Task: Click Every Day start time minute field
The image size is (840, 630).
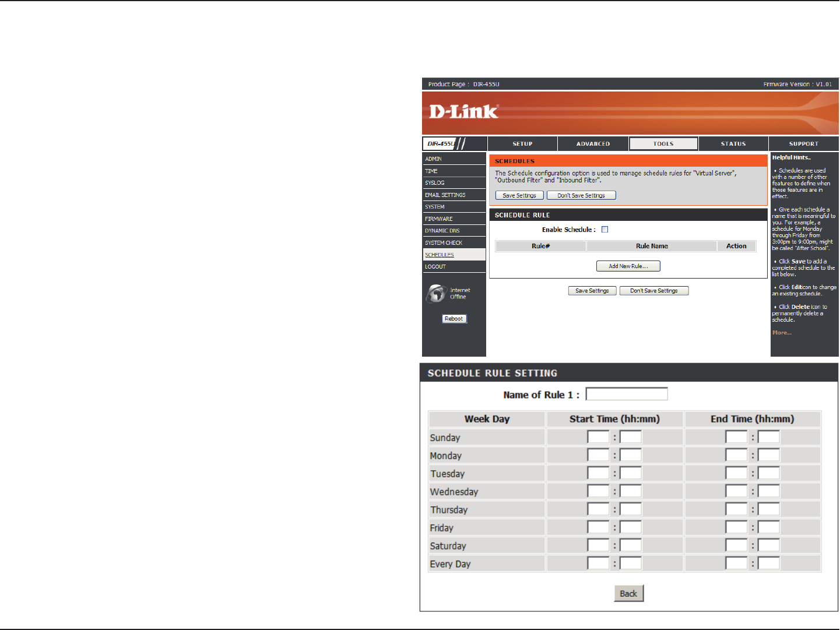Action: 631,564
